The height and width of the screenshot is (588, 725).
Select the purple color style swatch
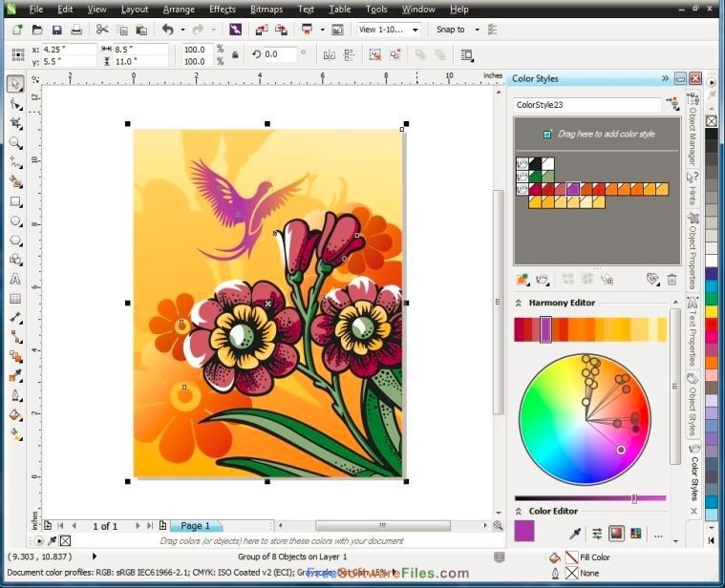[x=573, y=188]
